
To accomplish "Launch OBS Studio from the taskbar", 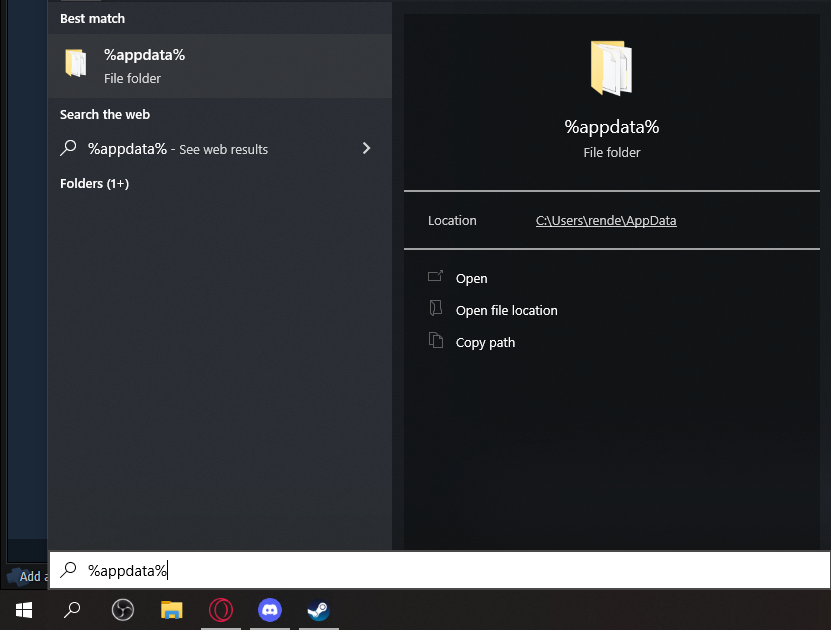I will click(122, 609).
